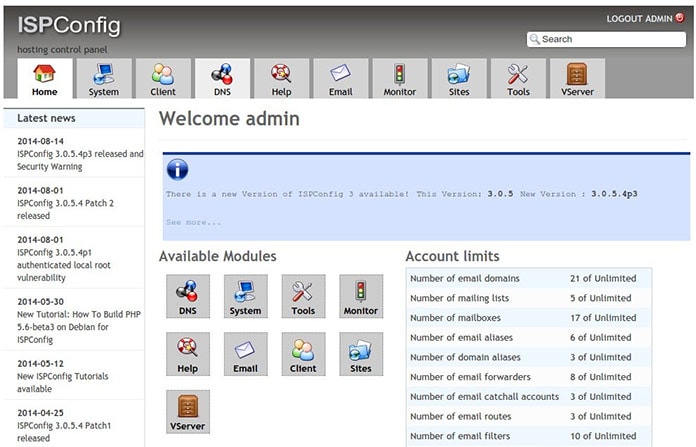
Task: Select the VServer tab in top navigation
Action: coord(577,79)
